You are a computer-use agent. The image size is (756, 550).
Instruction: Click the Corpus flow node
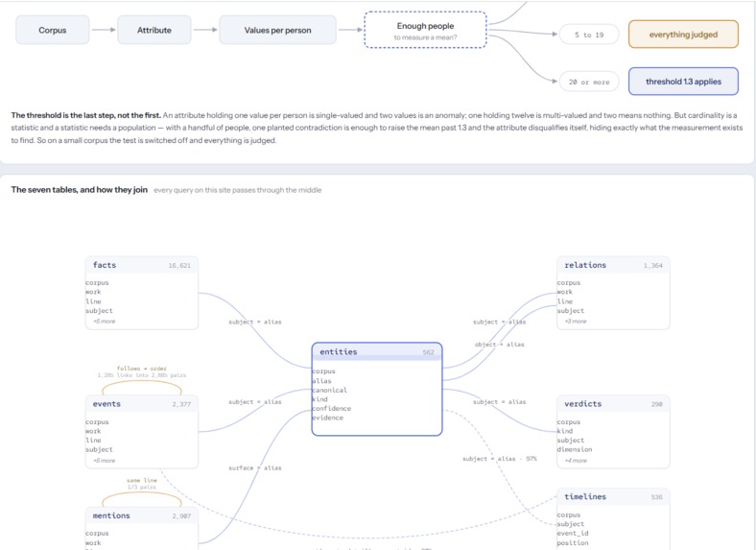[53, 30]
